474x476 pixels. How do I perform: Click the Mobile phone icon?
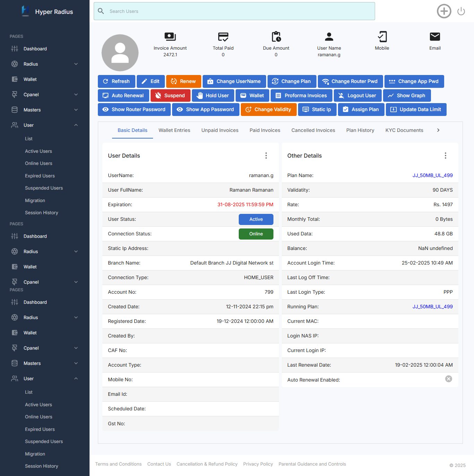click(382, 36)
